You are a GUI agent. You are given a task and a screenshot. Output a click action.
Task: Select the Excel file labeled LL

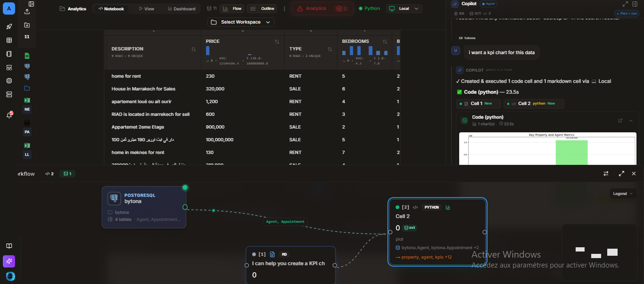point(27,150)
